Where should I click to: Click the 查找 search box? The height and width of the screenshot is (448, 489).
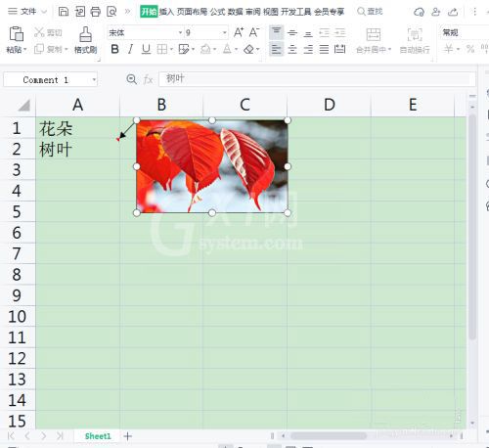[x=370, y=12]
